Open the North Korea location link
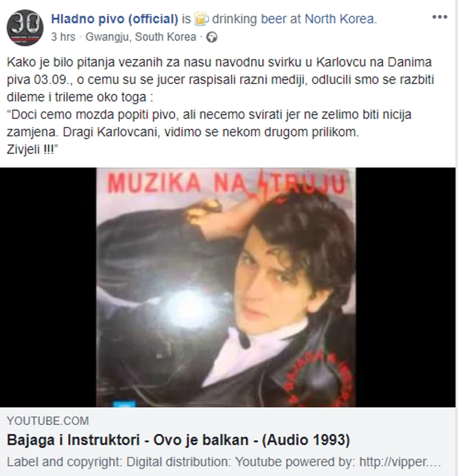458x476 pixels. 339,19
